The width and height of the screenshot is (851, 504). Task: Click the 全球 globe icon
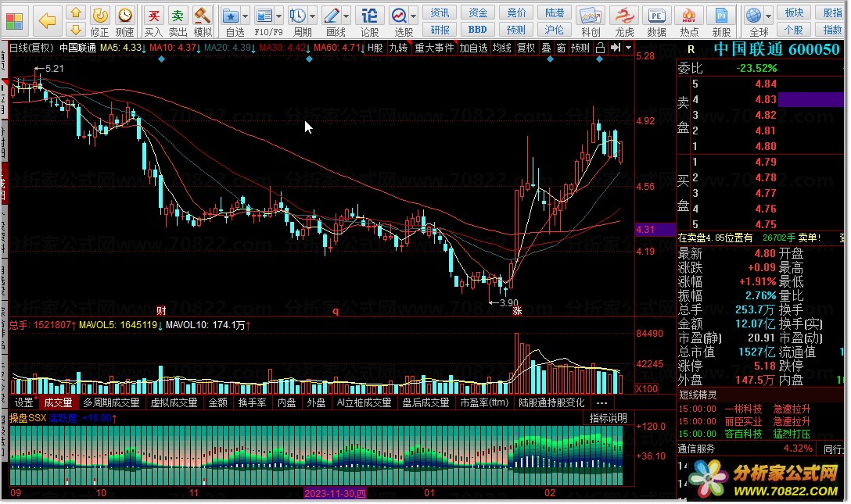click(x=754, y=16)
